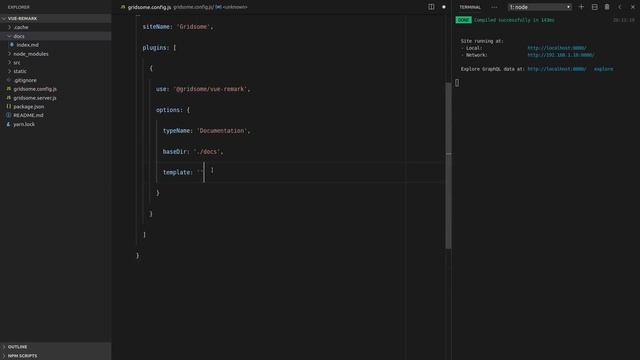Screen dimensions: 640x360
Task: Open the Local localhost URL in terminal
Action: (x=557, y=48)
